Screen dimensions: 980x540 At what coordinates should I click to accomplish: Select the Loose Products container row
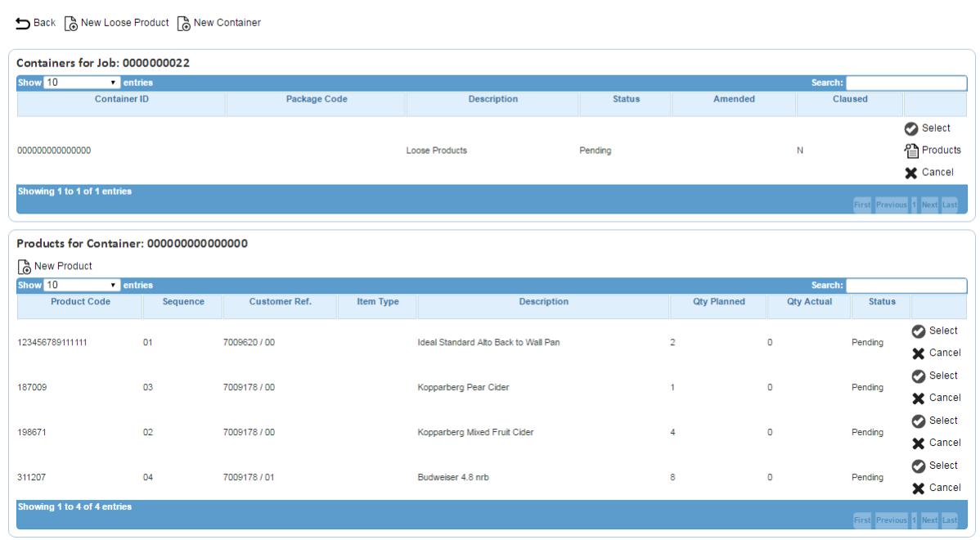click(928, 128)
